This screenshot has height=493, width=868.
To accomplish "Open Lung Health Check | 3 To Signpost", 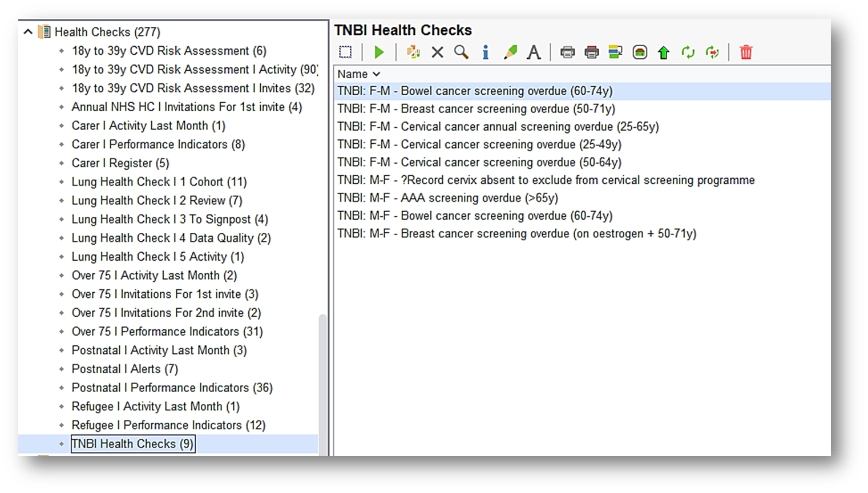I will pos(169,220).
